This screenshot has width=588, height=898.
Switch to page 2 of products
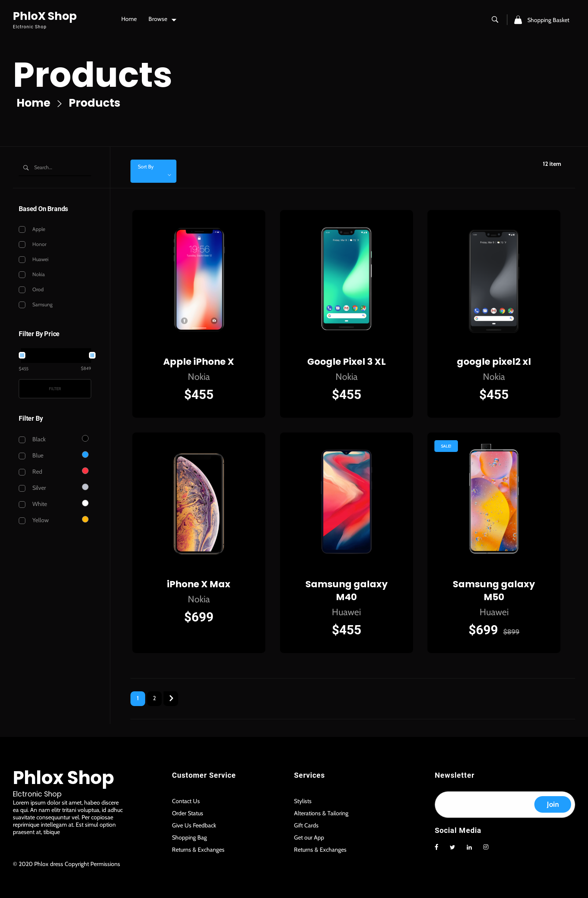154,698
